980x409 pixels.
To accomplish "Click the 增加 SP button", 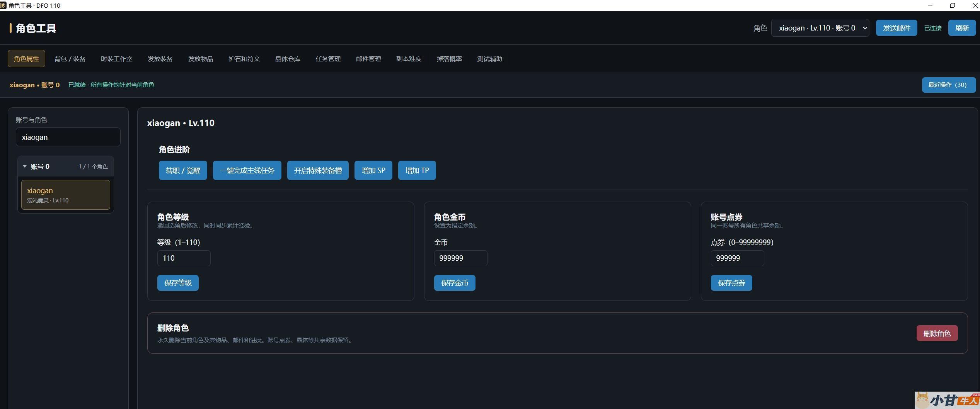I will pyautogui.click(x=373, y=170).
